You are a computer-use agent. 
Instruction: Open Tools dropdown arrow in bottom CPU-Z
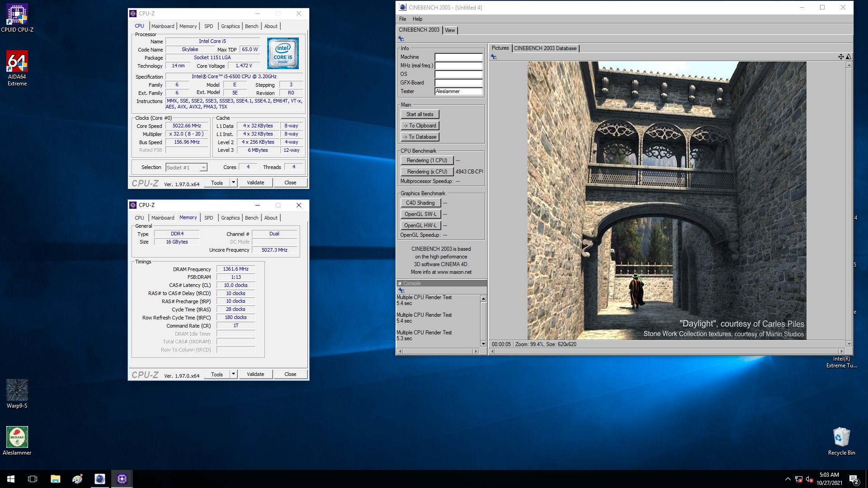point(234,374)
